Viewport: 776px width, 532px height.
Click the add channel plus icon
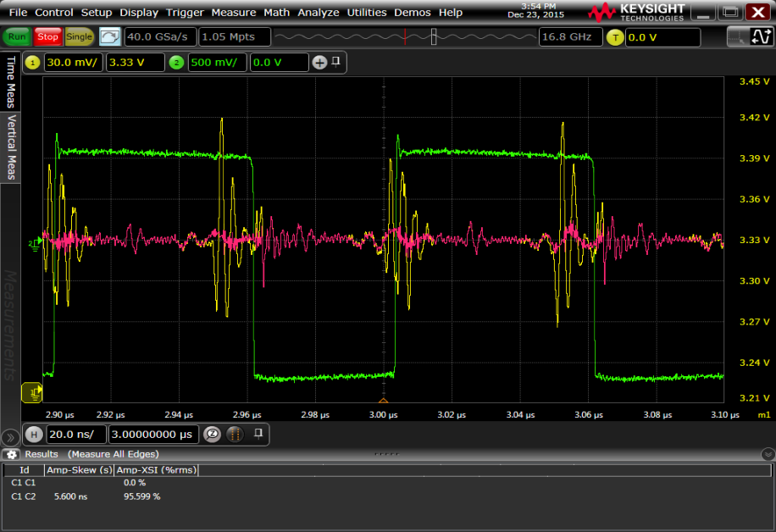tap(319, 63)
